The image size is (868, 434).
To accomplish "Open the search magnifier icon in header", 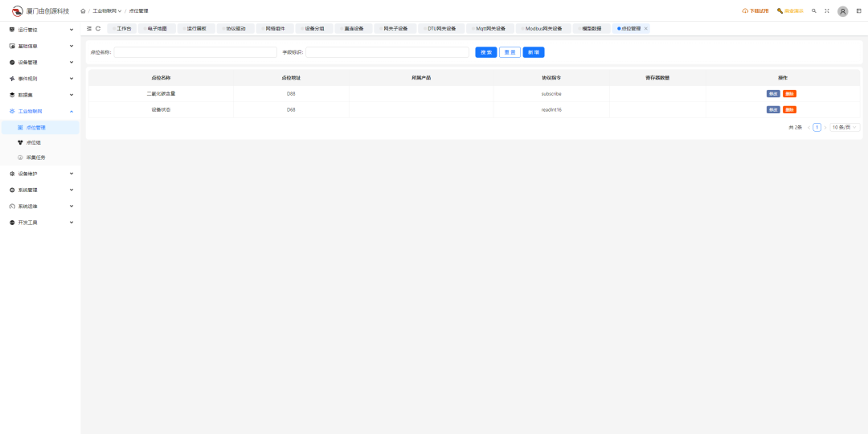I will click(x=814, y=11).
